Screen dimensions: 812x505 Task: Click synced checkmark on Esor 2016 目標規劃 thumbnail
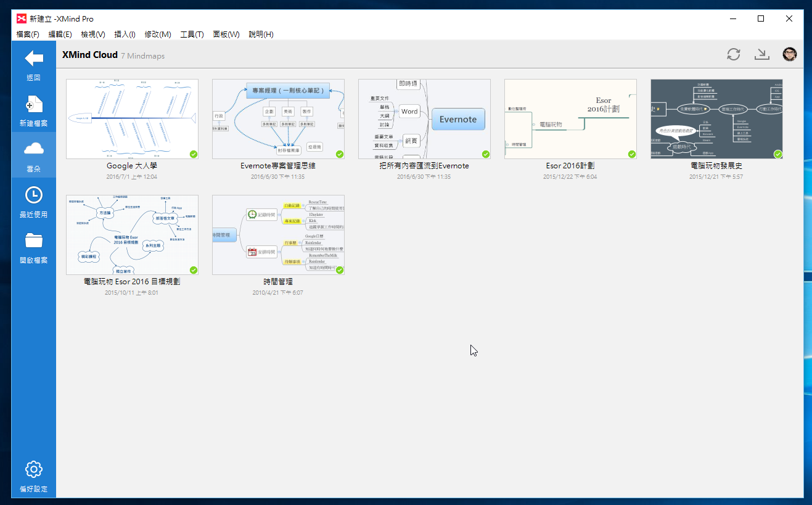pos(194,270)
